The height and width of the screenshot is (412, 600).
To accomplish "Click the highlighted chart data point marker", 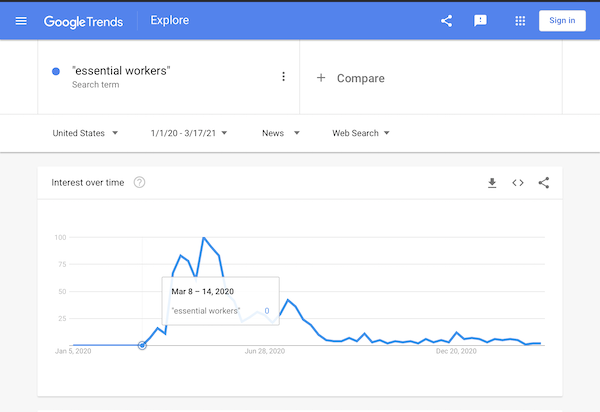I will tap(142, 345).
